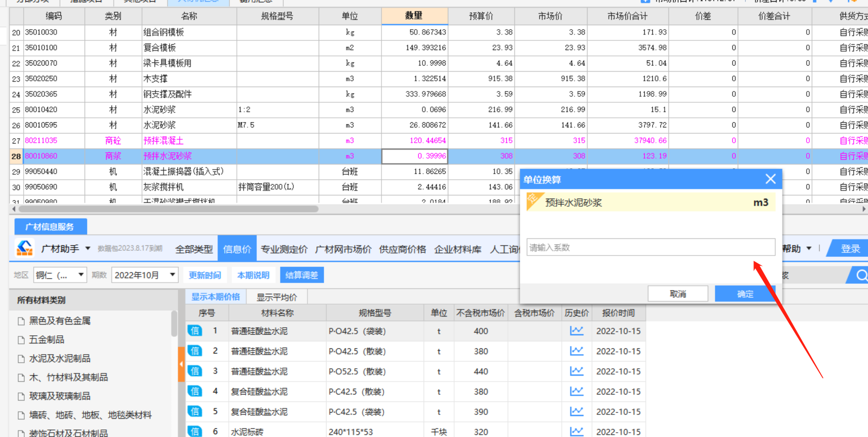Select the 显示本期价格 tab
Screen dimensions: 868x437
click(x=216, y=297)
